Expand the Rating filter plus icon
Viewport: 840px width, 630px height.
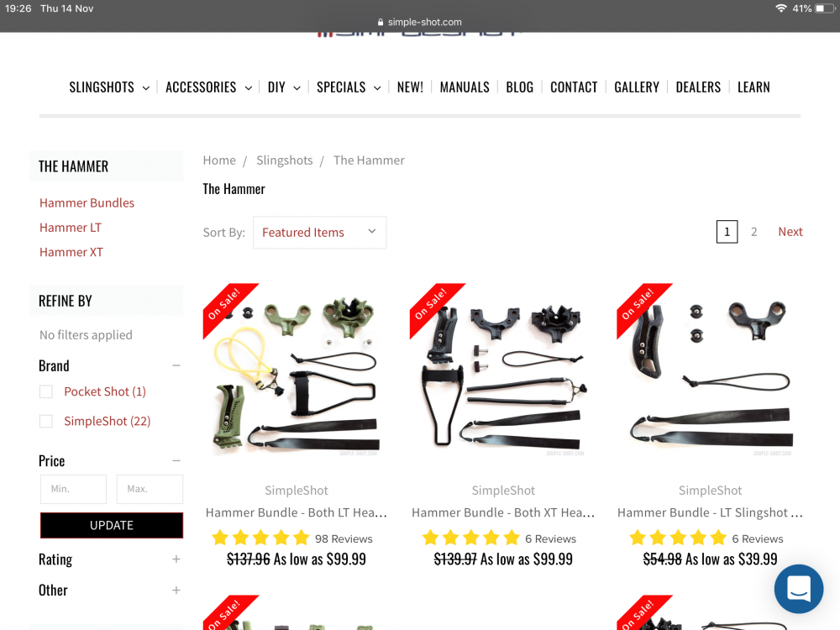176,559
